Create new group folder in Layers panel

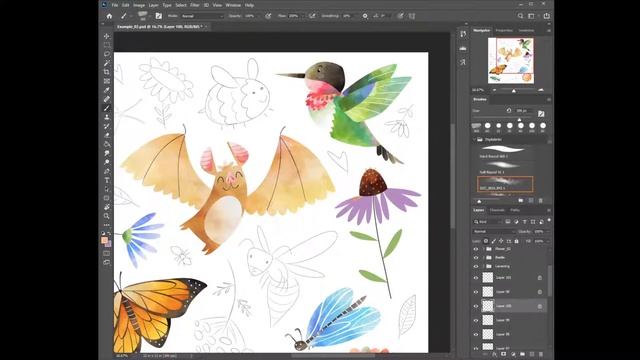pyautogui.click(x=522, y=355)
